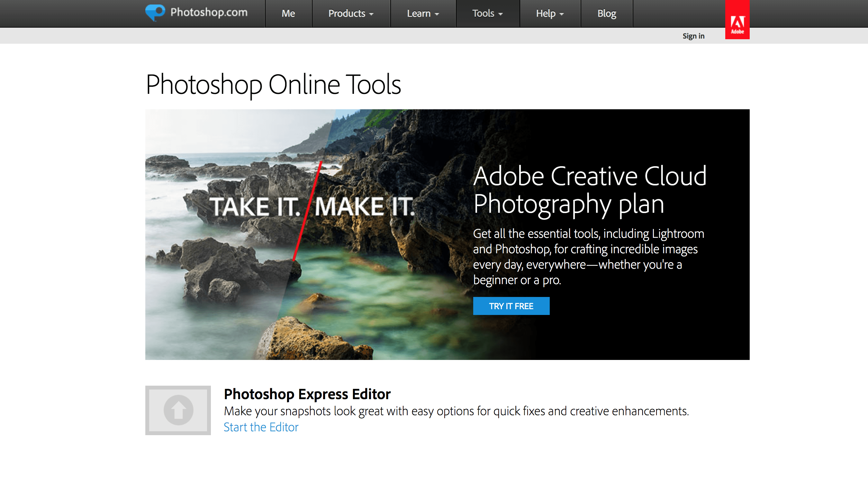Click the TRY IT FREE button
The height and width of the screenshot is (502, 868).
(x=511, y=306)
